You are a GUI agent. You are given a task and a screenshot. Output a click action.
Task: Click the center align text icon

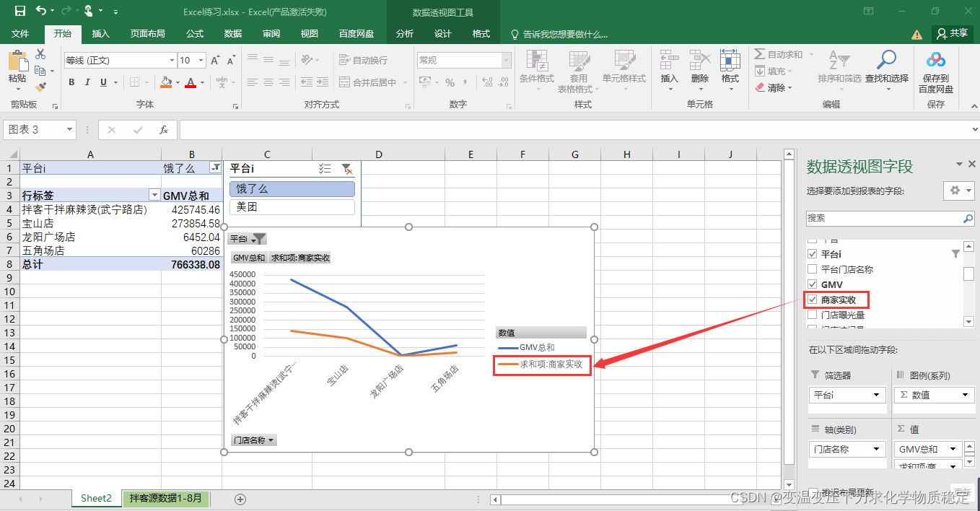(x=268, y=82)
